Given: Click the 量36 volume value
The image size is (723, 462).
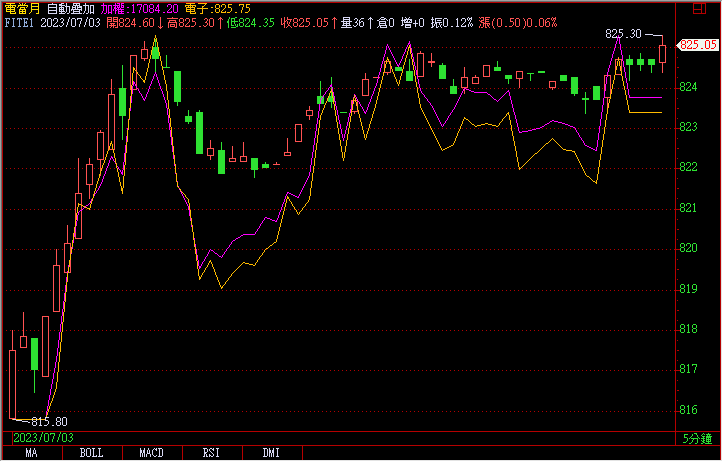Looking at the screenshot, I should click(353, 23).
